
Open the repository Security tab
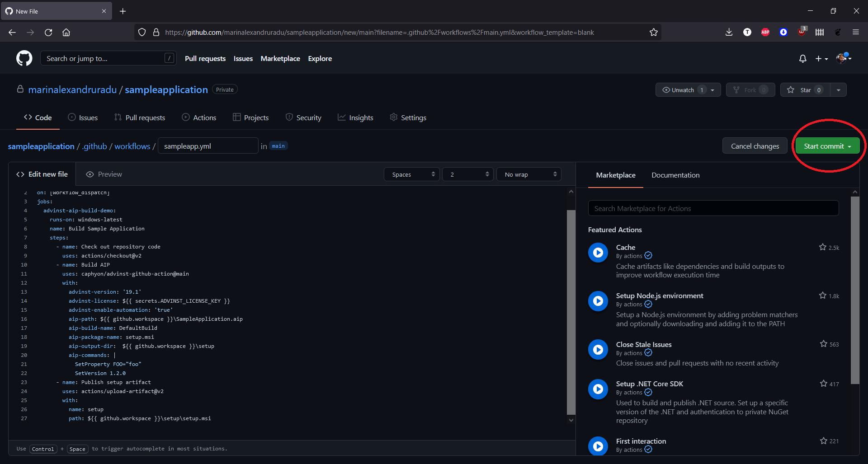(x=303, y=117)
